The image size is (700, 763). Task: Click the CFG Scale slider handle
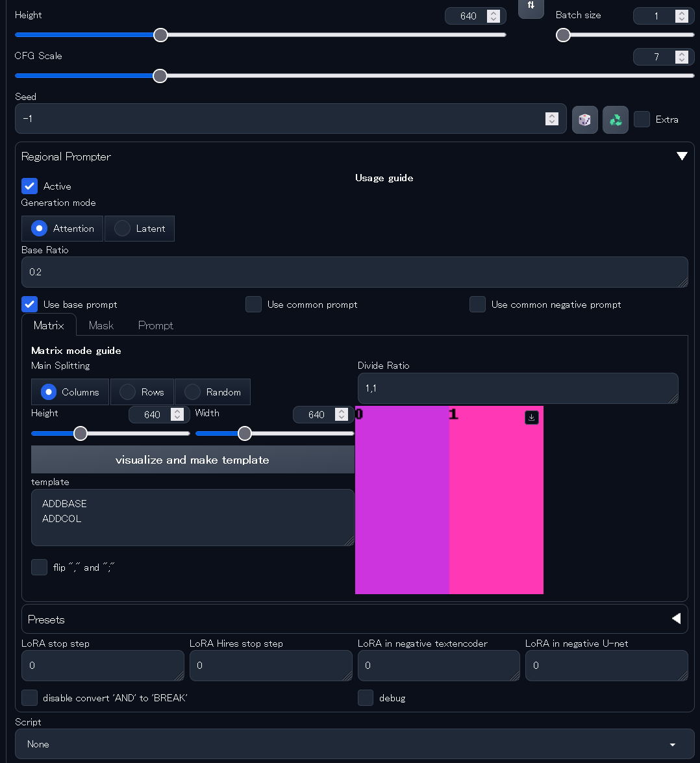(160, 76)
